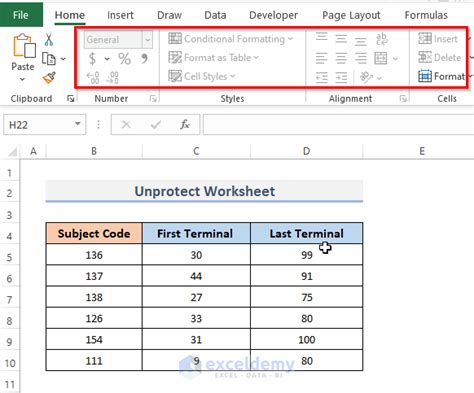Click Increase Indent icon
The height and width of the screenshot is (393, 474).
pyautogui.click(x=341, y=78)
